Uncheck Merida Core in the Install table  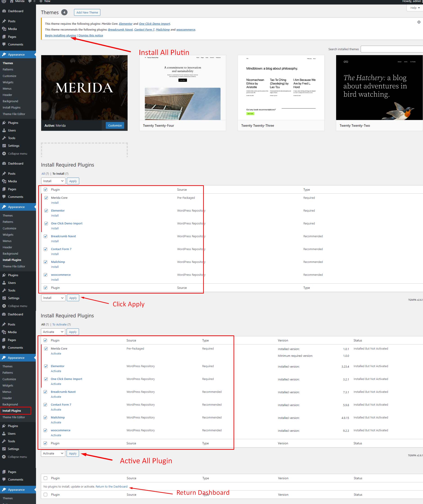(46, 198)
